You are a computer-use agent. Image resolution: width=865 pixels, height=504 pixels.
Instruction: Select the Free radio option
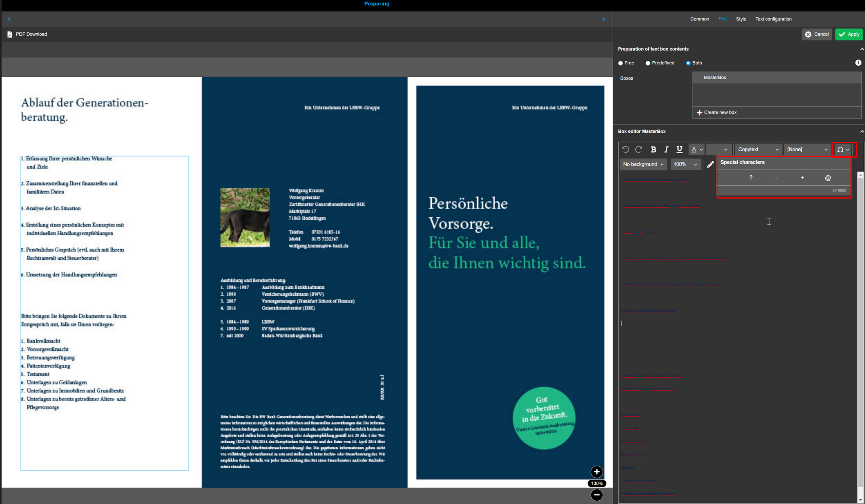coord(621,63)
